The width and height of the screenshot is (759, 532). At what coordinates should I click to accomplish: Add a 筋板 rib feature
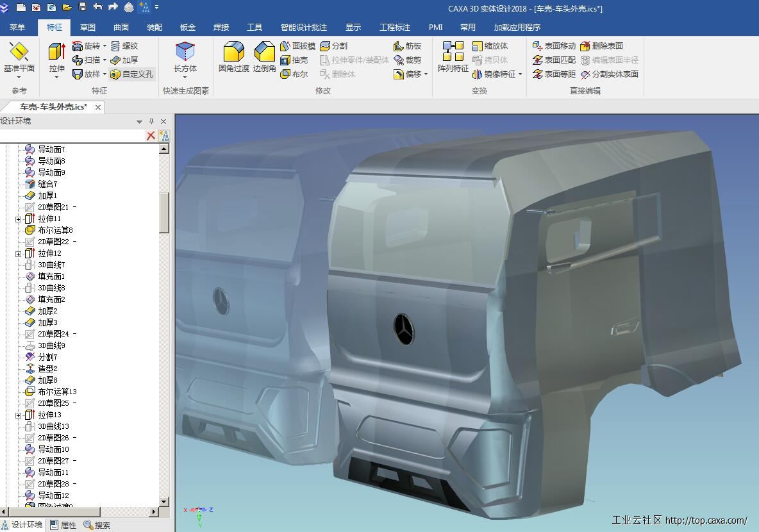tap(408, 46)
